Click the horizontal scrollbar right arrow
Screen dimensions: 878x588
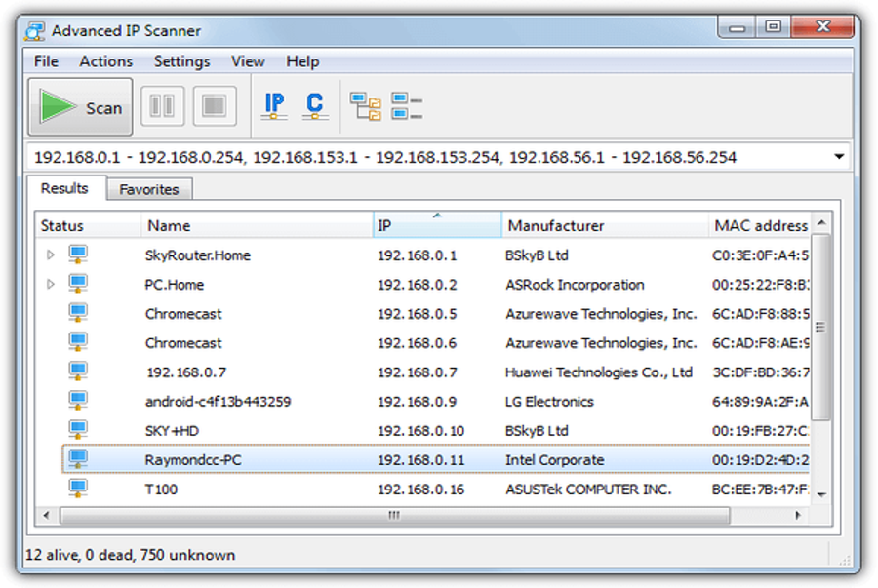pos(798,515)
